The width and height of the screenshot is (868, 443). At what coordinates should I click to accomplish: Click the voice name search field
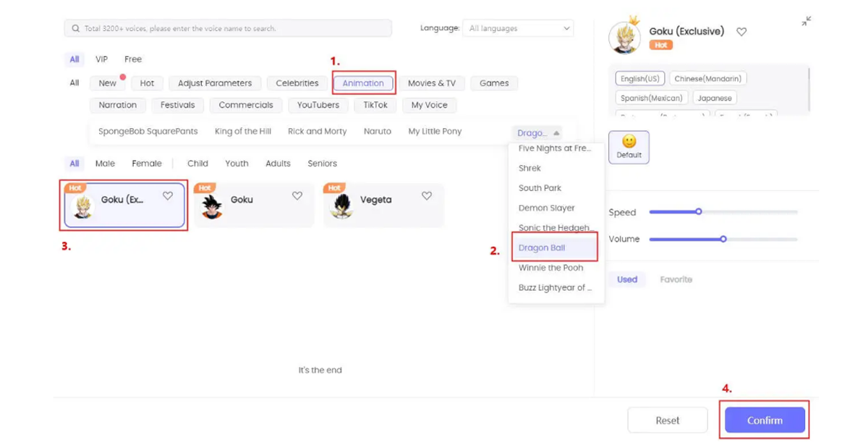(x=231, y=29)
